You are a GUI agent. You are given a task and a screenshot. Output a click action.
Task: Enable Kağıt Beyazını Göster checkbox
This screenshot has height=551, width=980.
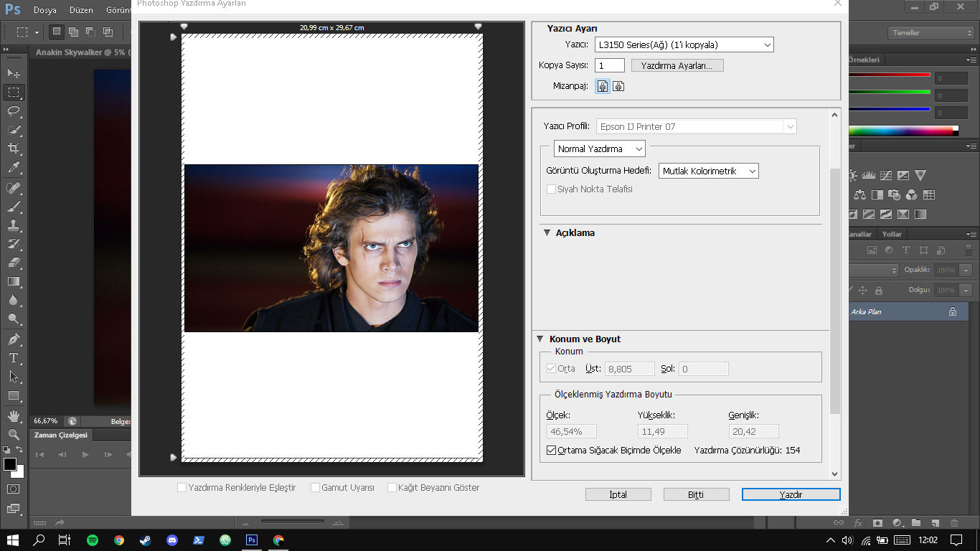pos(392,488)
